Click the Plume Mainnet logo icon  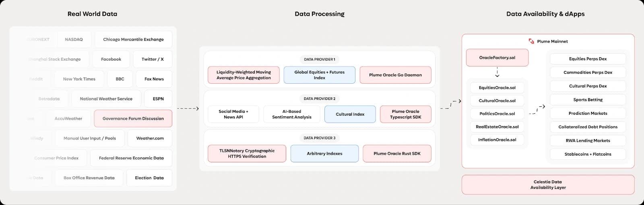531,41
